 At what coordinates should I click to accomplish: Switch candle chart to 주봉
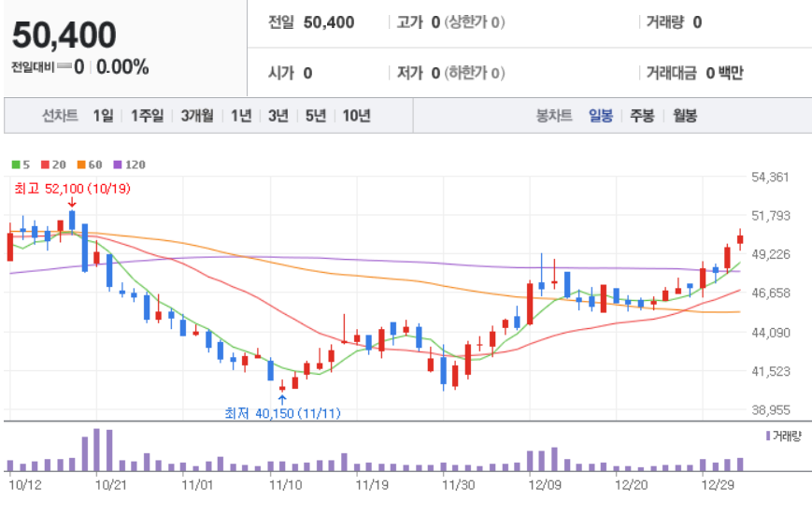(642, 116)
